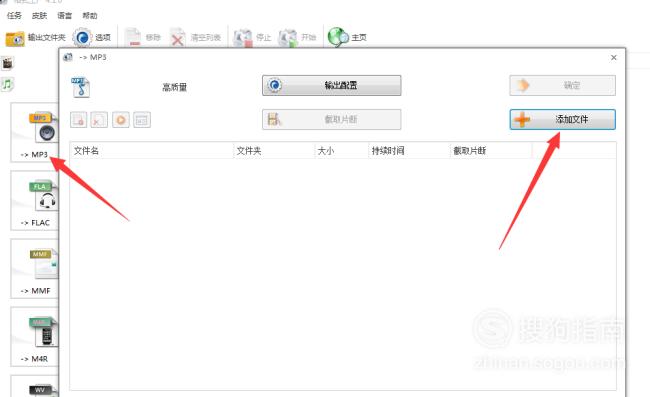
Task: Click the 添加文件 add file button
Action: [563, 120]
